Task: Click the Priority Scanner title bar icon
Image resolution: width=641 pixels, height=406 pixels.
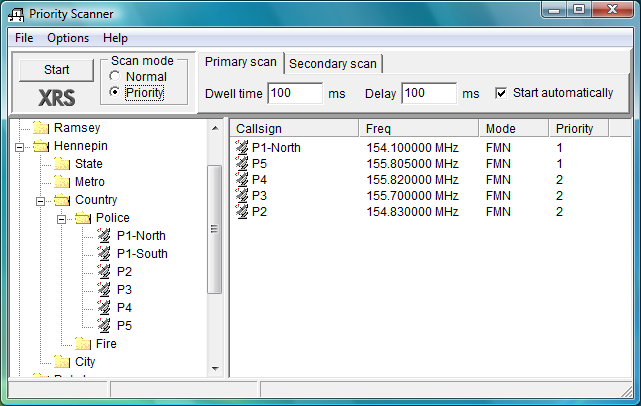Action: point(16,15)
